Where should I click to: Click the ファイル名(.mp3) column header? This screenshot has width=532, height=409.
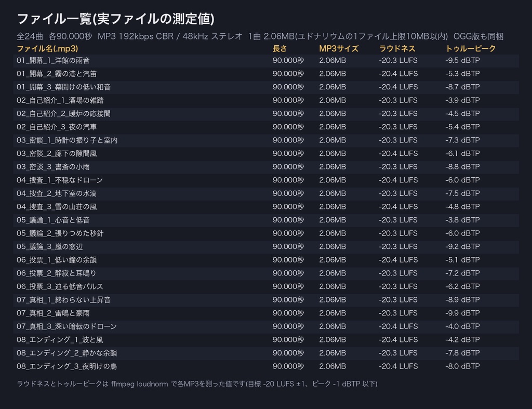coord(47,48)
